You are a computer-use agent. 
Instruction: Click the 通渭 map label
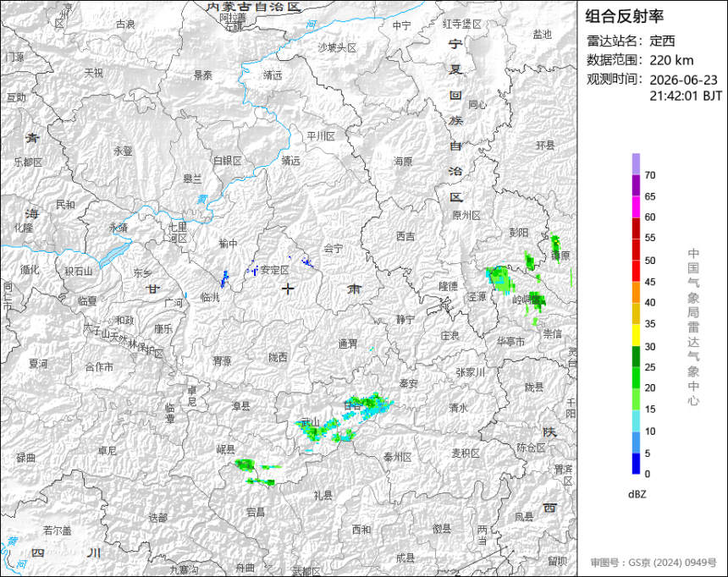[348, 344]
